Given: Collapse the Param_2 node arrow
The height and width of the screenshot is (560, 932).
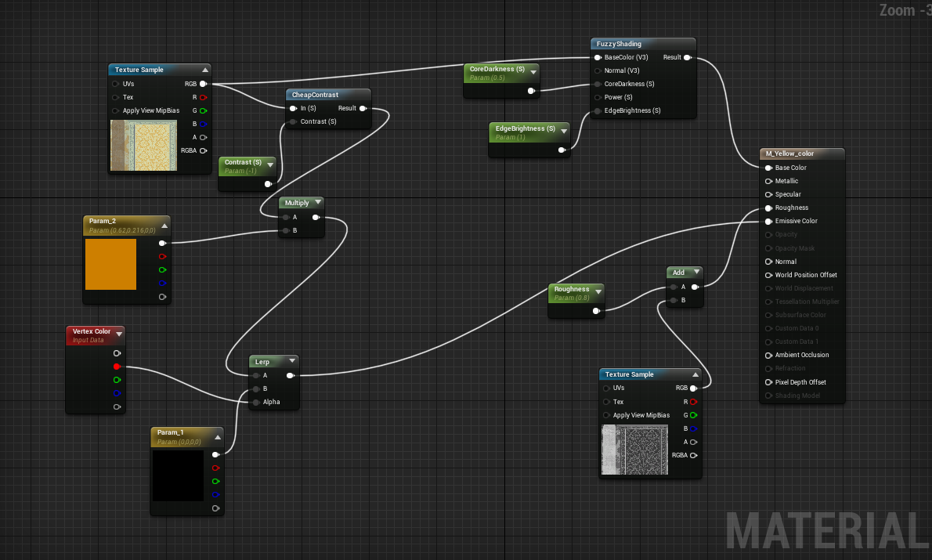Looking at the screenshot, I should [x=164, y=226].
